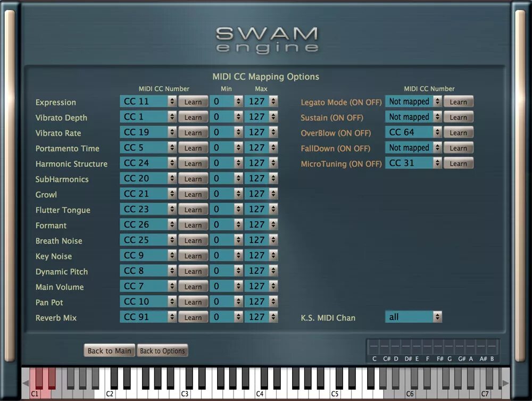This screenshot has height=401, width=532.
Task: Play the C5 piano key
Action: pyautogui.click(x=335, y=394)
